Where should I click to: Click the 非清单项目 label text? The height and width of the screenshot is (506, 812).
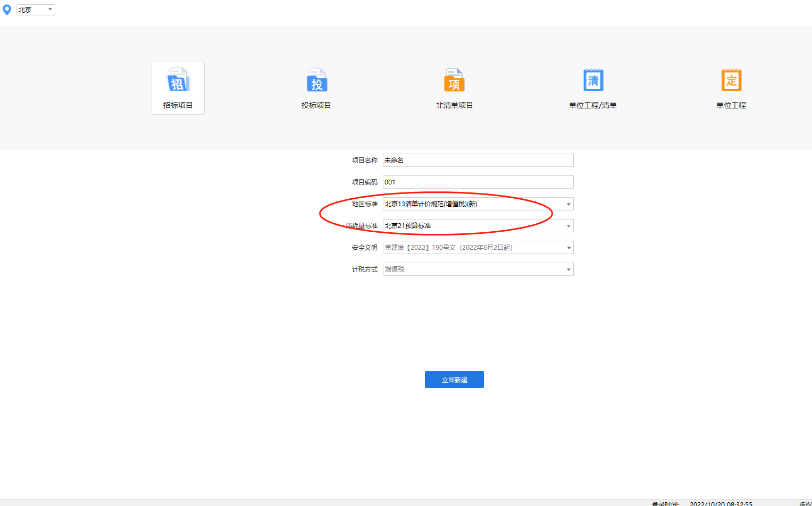pos(455,105)
